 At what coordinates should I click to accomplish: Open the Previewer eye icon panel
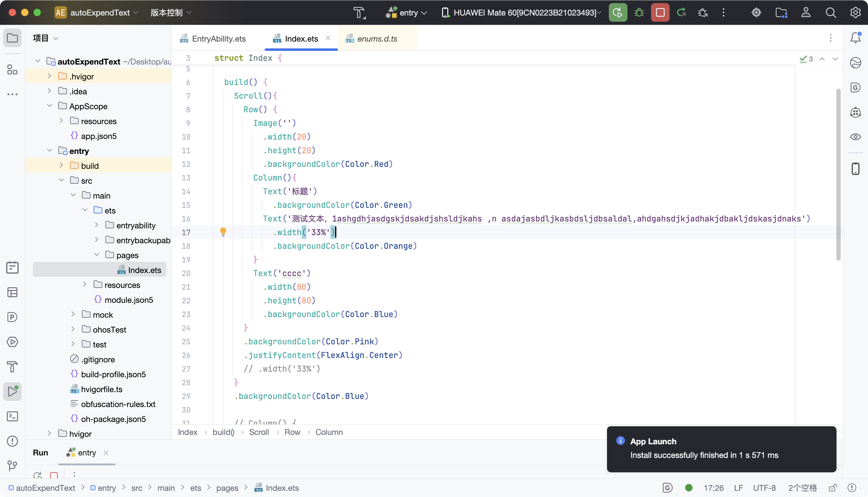coord(855,137)
